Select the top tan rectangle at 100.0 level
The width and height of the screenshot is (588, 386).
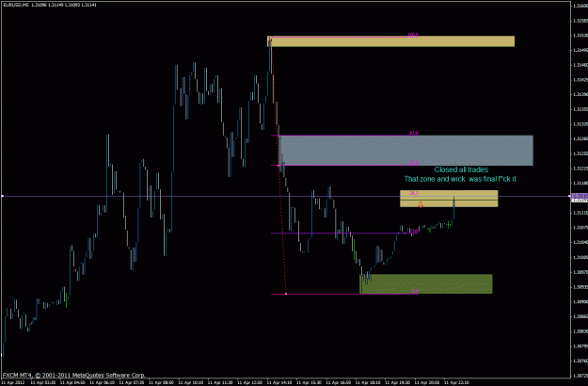pyautogui.click(x=390, y=41)
